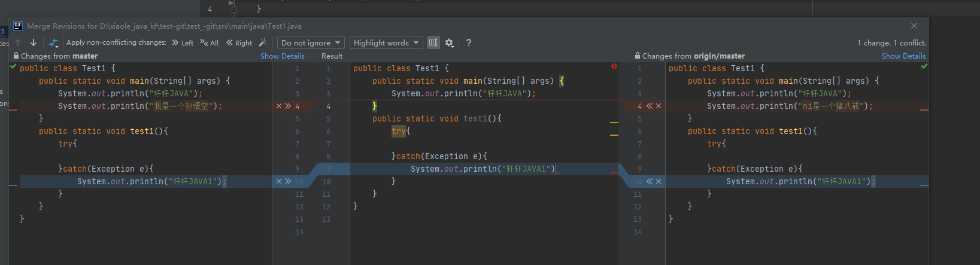The width and height of the screenshot is (980, 265).
Task: Click the magic wand resolve icon
Action: 263,42
